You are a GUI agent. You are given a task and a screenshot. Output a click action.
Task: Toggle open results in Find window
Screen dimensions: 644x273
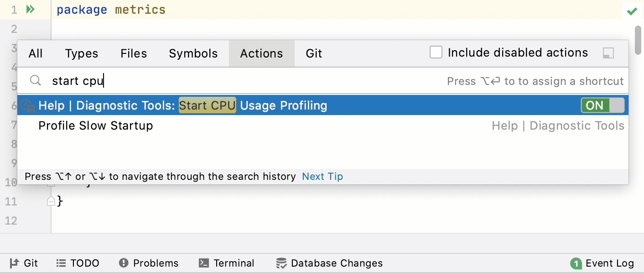[x=608, y=53]
